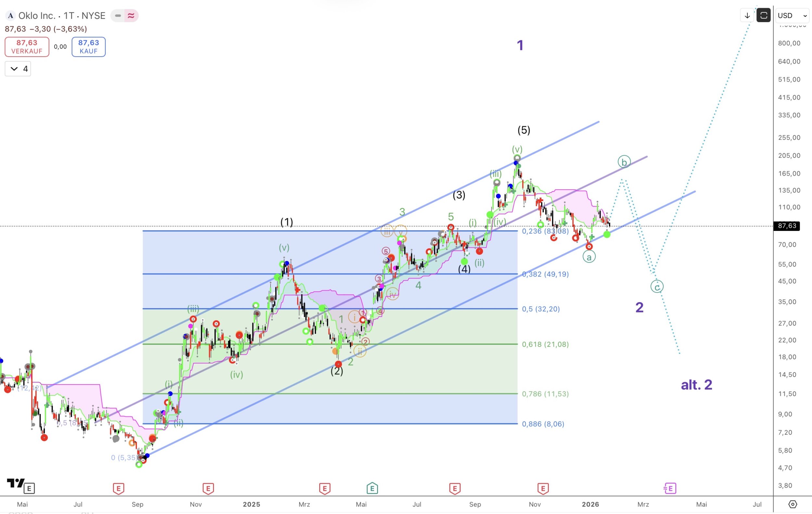This screenshot has height=514, width=812.
Task: Toggle the grey dash pill beside NYSE
Action: [x=118, y=16]
